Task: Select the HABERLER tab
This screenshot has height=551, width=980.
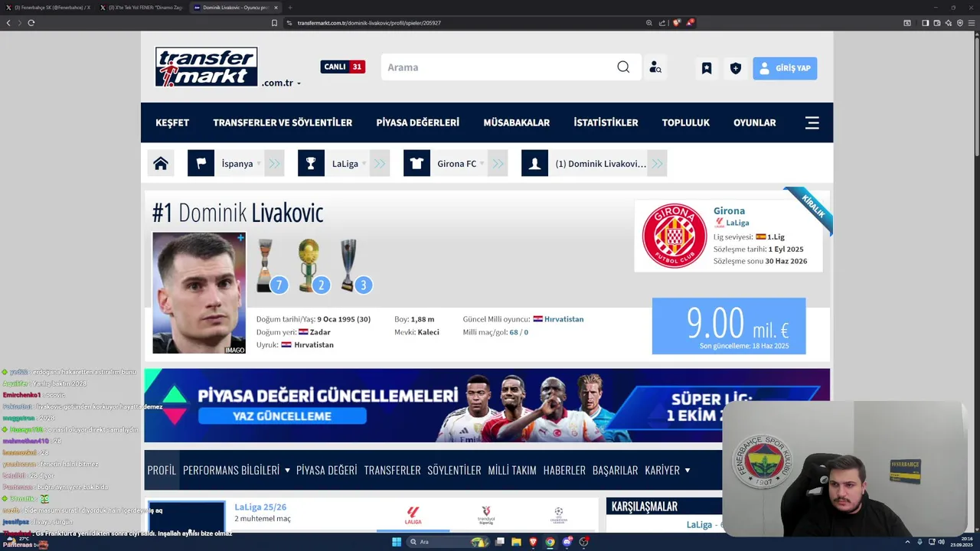Action: pos(564,470)
